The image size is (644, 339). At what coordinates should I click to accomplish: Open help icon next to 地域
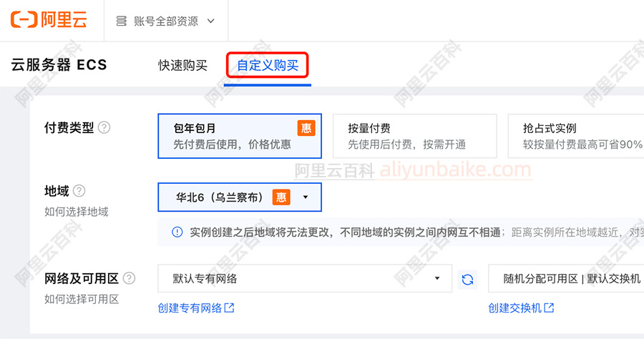point(79,191)
